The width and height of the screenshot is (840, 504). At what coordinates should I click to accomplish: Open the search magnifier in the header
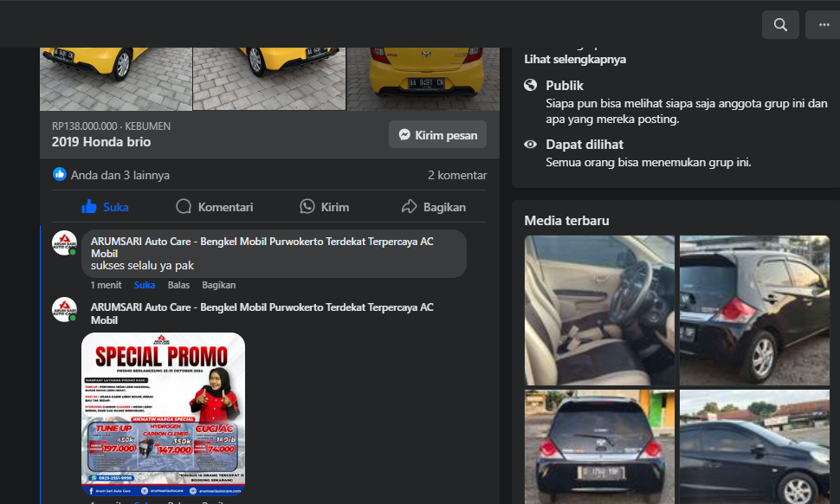click(780, 24)
